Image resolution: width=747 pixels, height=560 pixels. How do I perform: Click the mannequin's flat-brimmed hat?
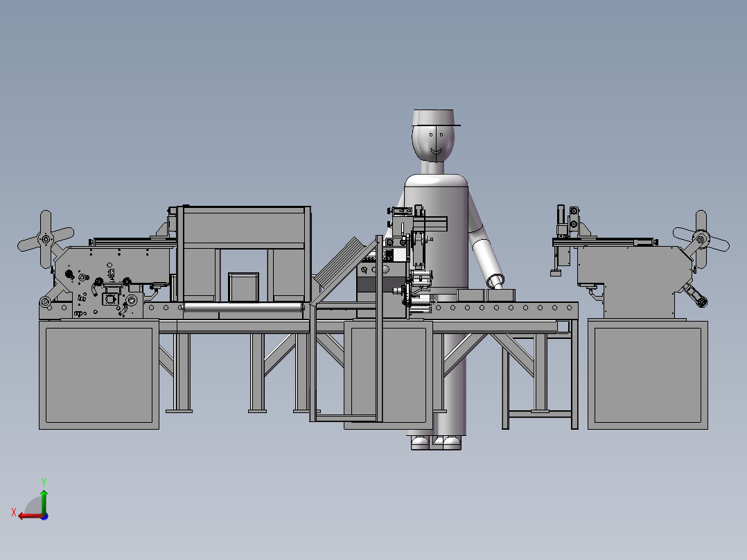click(434, 118)
